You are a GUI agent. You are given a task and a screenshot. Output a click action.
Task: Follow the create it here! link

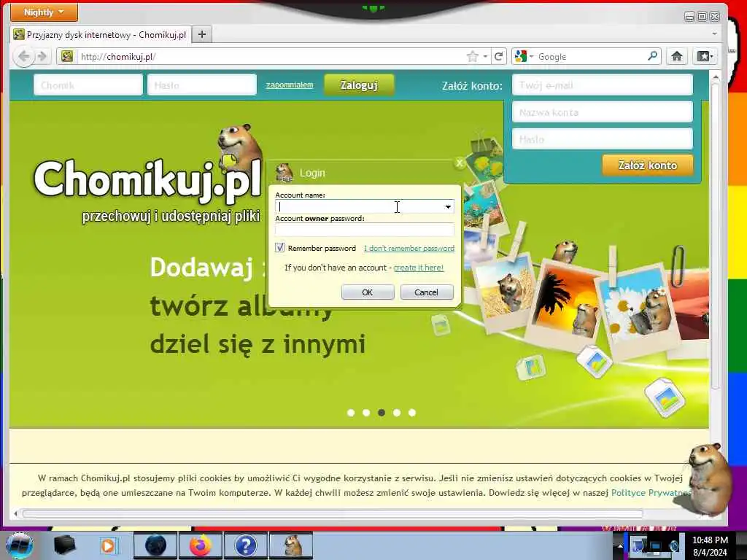pyautogui.click(x=418, y=268)
